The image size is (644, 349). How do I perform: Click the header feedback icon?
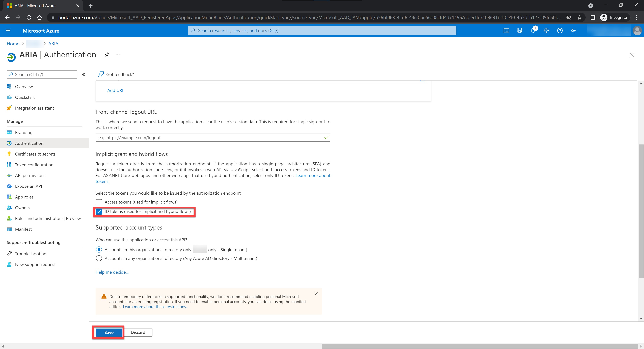[x=573, y=31]
